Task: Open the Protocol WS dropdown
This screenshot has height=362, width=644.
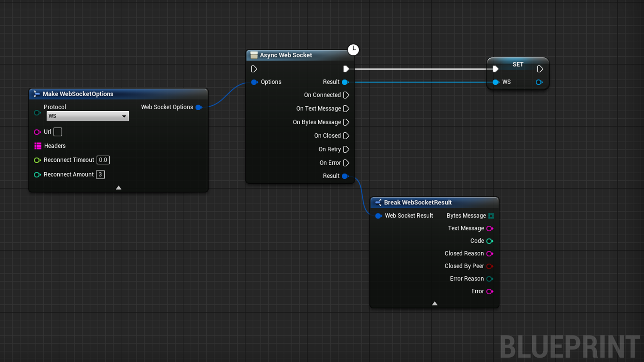Action: click(88, 116)
